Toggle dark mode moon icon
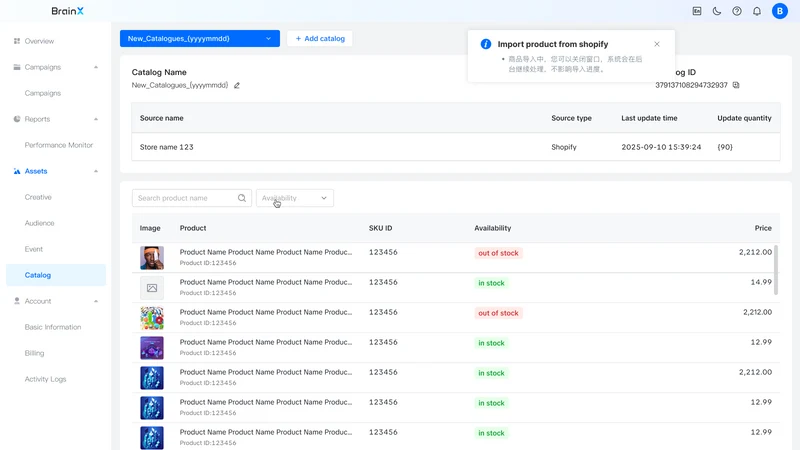This screenshot has height=450, width=800. (x=717, y=11)
